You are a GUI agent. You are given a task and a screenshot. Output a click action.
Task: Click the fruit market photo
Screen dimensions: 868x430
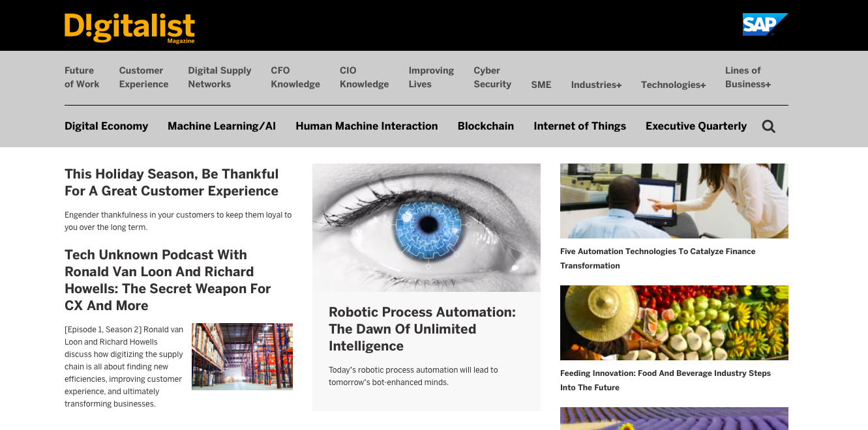pos(674,322)
